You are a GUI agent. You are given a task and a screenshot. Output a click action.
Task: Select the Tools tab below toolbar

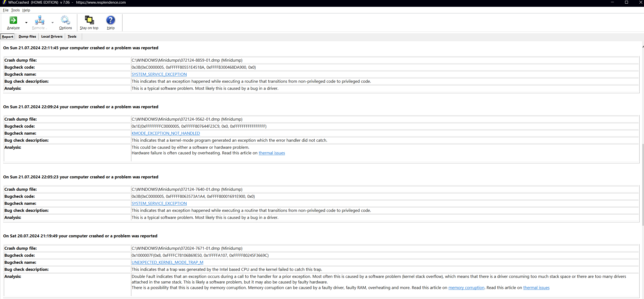pyautogui.click(x=72, y=36)
